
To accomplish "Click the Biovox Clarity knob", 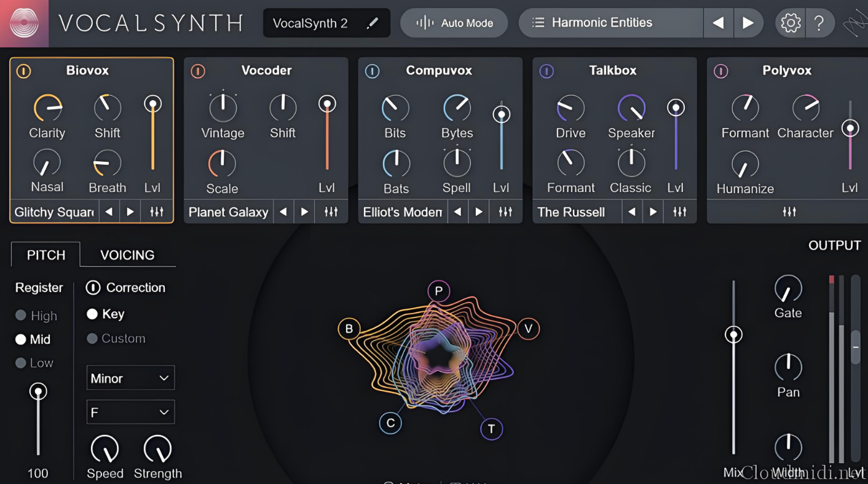I will pyautogui.click(x=47, y=108).
